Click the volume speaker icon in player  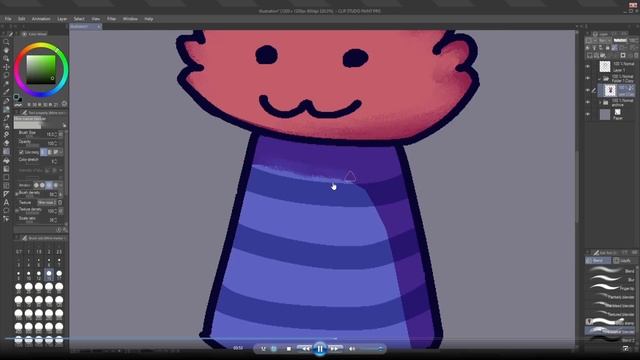pyautogui.click(x=351, y=349)
